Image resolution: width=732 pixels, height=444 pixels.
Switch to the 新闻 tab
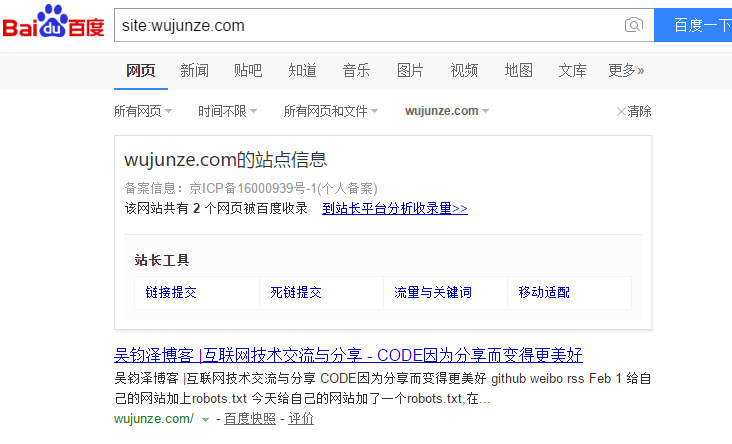click(194, 70)
